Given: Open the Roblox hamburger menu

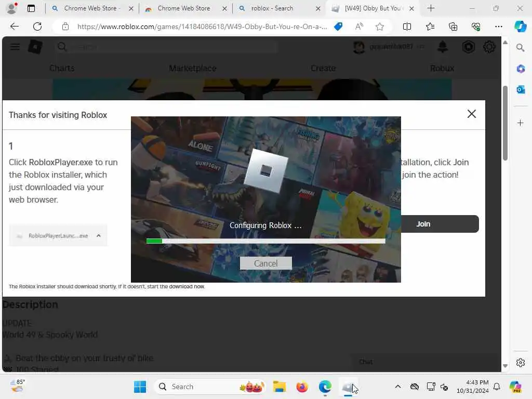Looking at the screenshot, I should pyautogui.click(x=15, y=47).
